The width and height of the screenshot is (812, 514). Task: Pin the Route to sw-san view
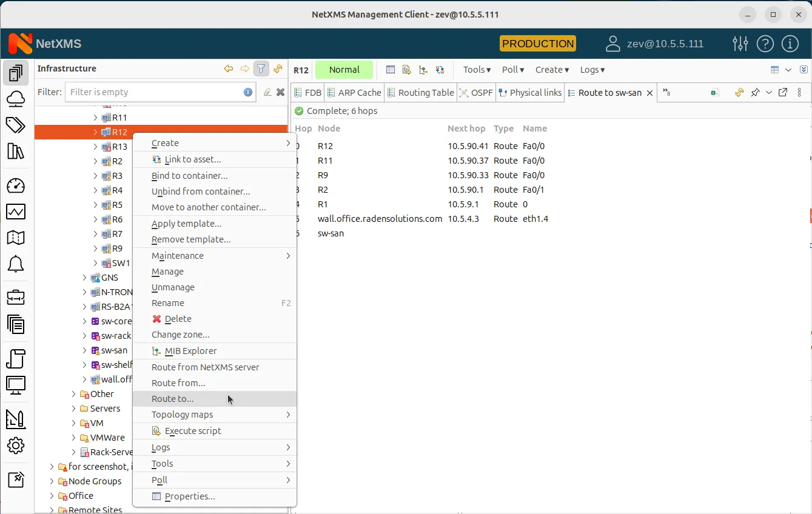click(755, 92)
